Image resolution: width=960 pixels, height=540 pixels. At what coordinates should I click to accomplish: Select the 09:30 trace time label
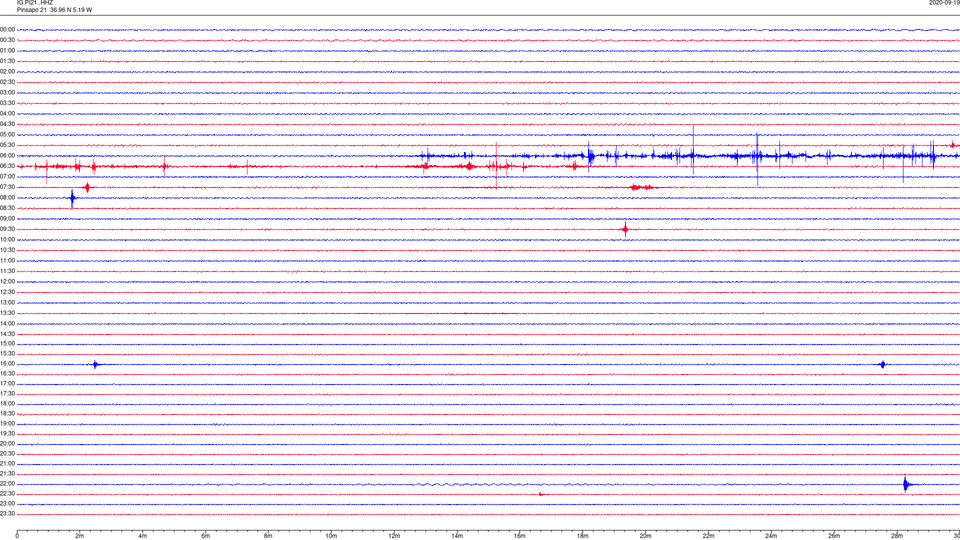(x=7, y=229)
